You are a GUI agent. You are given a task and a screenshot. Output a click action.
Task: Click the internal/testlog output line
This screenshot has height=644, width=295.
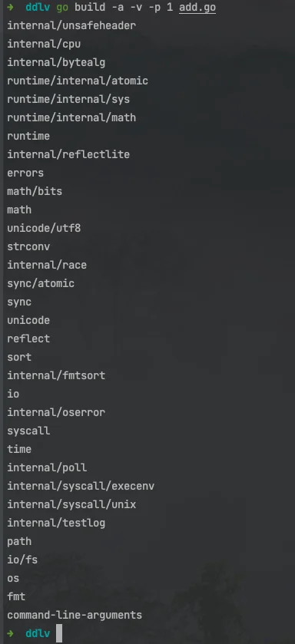click(56, 523)
